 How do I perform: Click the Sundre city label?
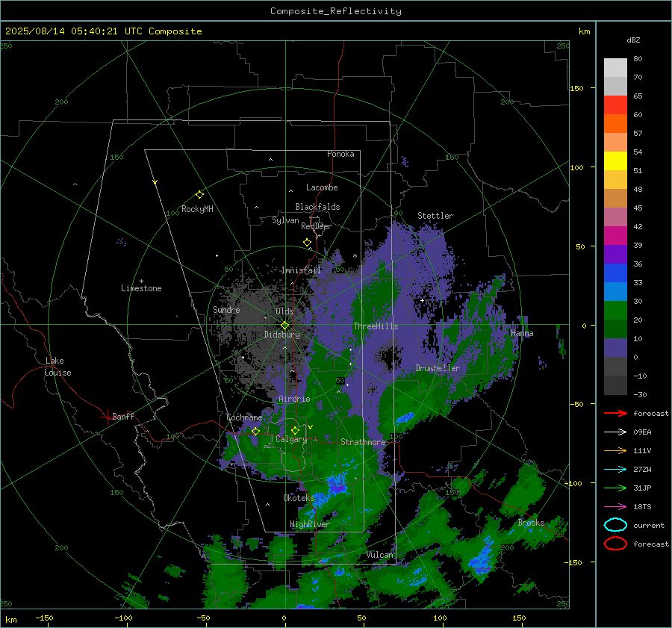coord(226,309)
